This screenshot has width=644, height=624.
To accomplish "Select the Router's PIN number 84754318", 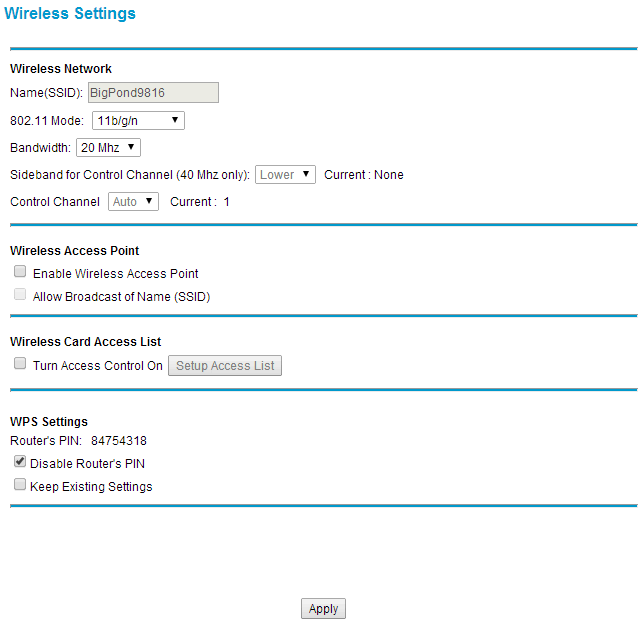I will pyautogui.click(x=119, y=441).
